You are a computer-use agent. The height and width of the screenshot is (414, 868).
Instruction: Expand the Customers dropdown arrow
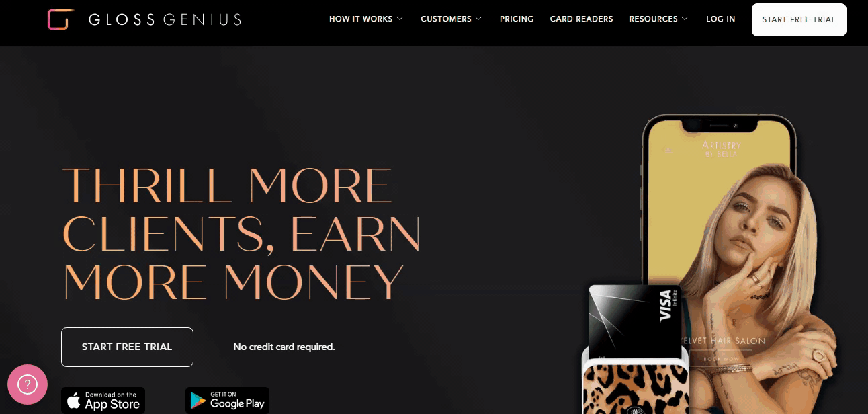[478, 19]
